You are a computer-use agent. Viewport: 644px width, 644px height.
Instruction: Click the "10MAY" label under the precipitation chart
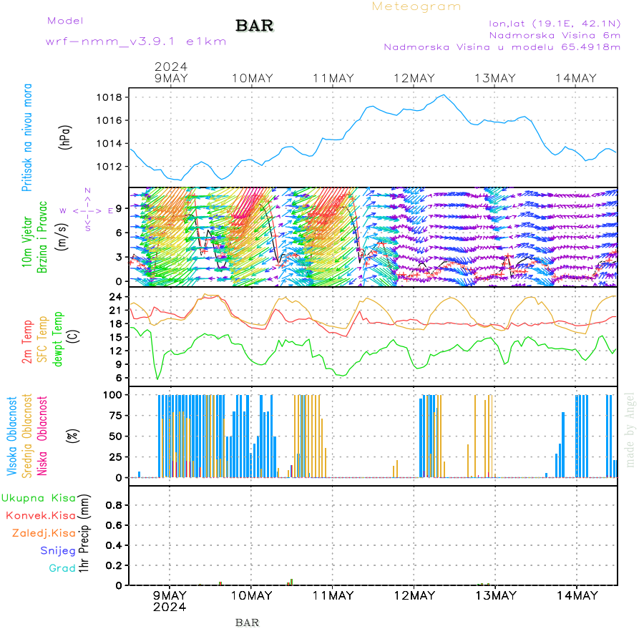point(251,595)
